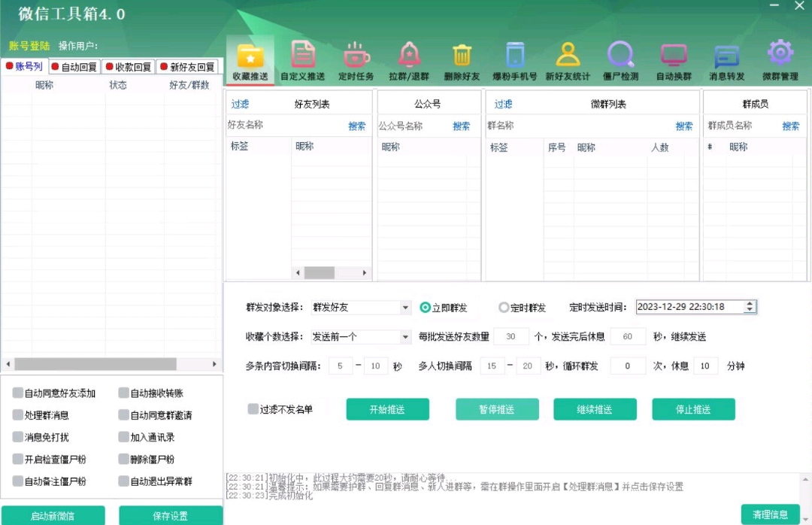
Task: Click the 开始推送 button
Action: pyautogui.click(x=387, y=409)
